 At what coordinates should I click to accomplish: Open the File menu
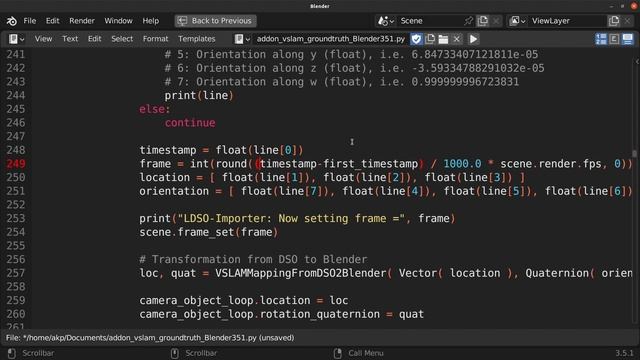[29, 21]
